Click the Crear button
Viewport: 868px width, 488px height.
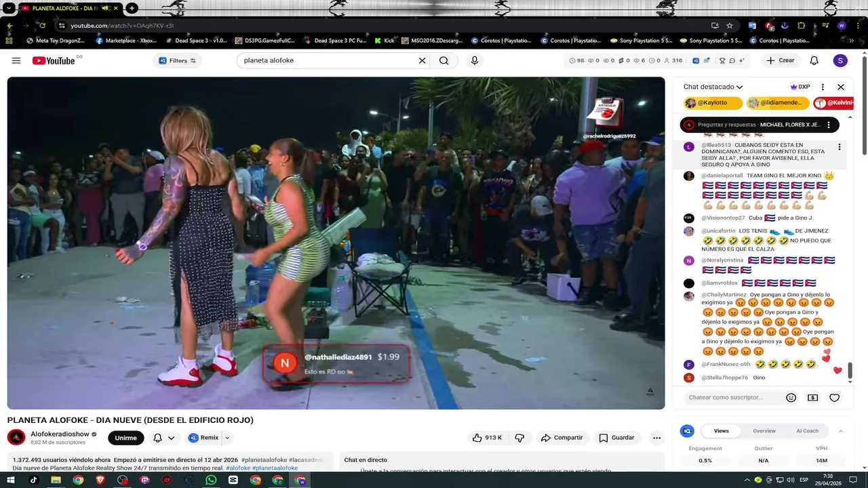(781, 60)
